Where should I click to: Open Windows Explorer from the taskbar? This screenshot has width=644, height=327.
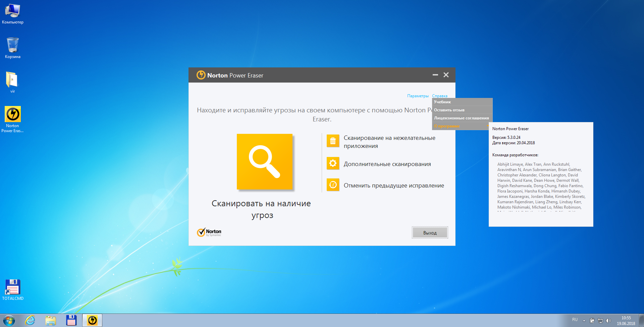[x=51, y=321]
